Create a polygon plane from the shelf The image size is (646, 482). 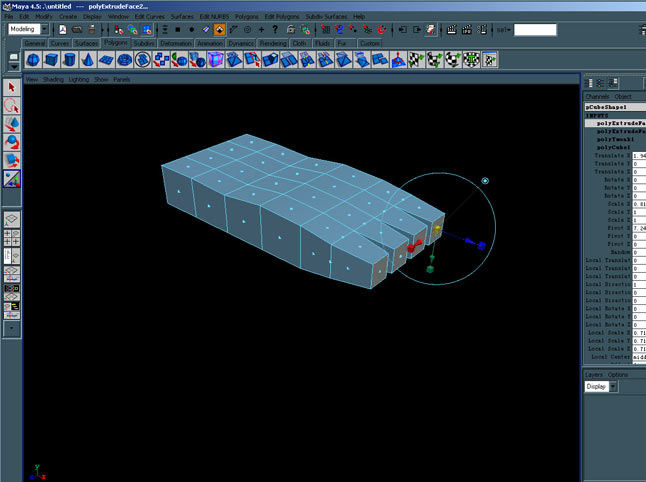tap(106, 60)
